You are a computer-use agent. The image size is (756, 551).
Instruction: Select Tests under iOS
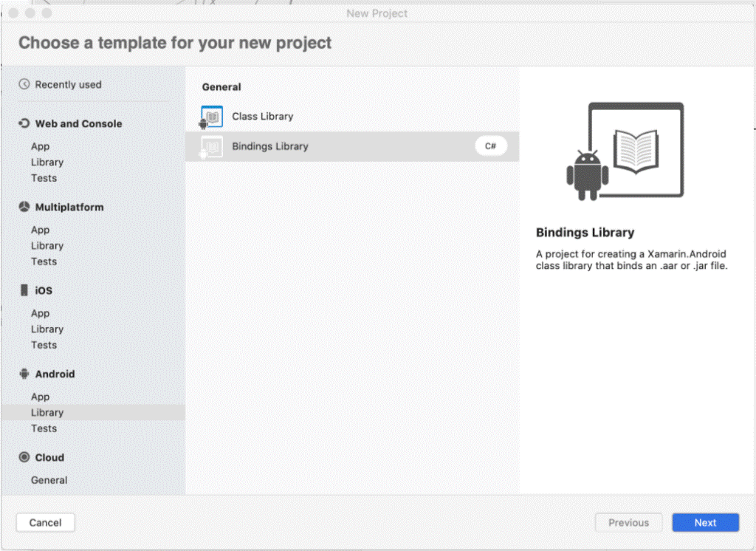point(44,345)
